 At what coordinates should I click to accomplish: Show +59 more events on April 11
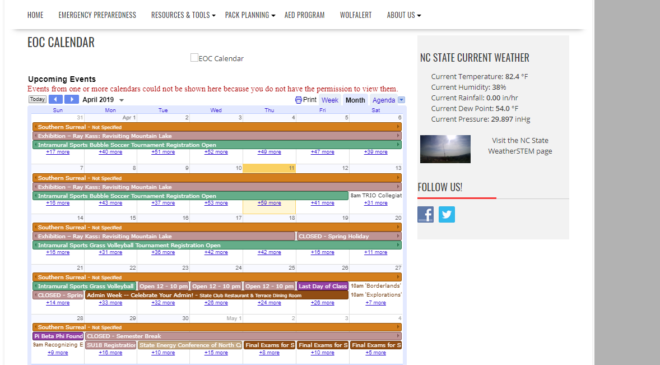pyautogui.click(x=269, y=203)
